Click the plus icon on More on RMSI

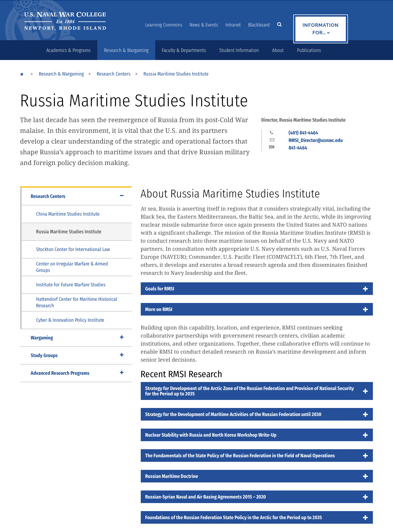coord(365,309)
